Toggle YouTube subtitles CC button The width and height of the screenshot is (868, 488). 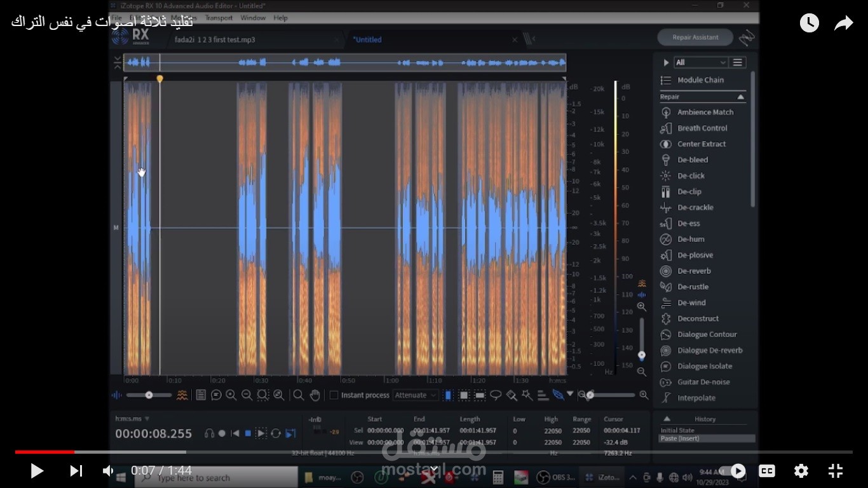[x=767, y=471]
